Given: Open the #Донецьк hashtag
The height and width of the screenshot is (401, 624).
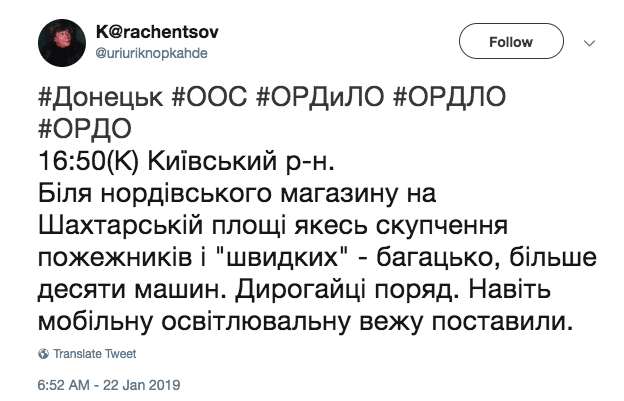Looking at the screenshot, I should (101, 97).
